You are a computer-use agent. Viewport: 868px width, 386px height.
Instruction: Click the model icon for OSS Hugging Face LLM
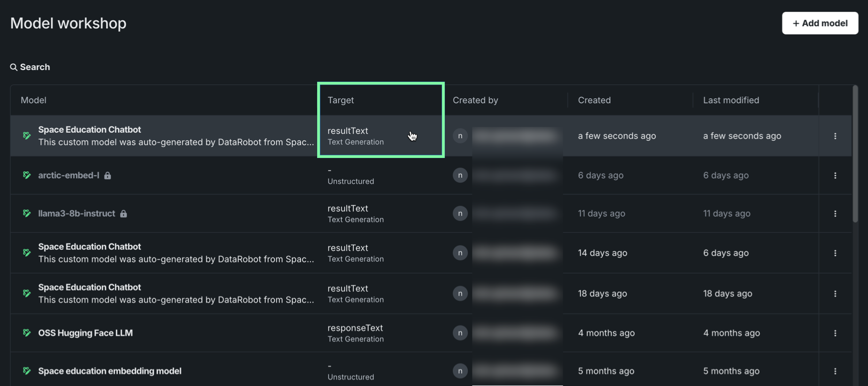pyautogui.click(x=27, y=333)
